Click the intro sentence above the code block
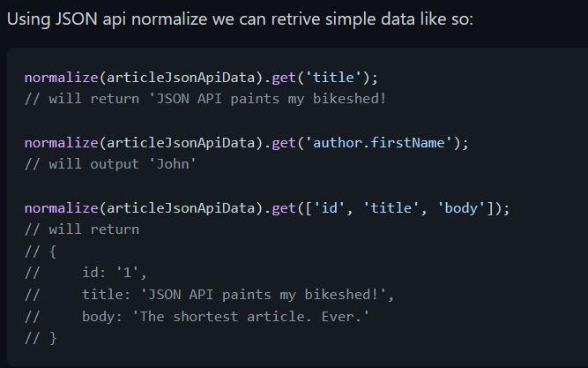The image size is (588, 368). [x=240, y=18]
